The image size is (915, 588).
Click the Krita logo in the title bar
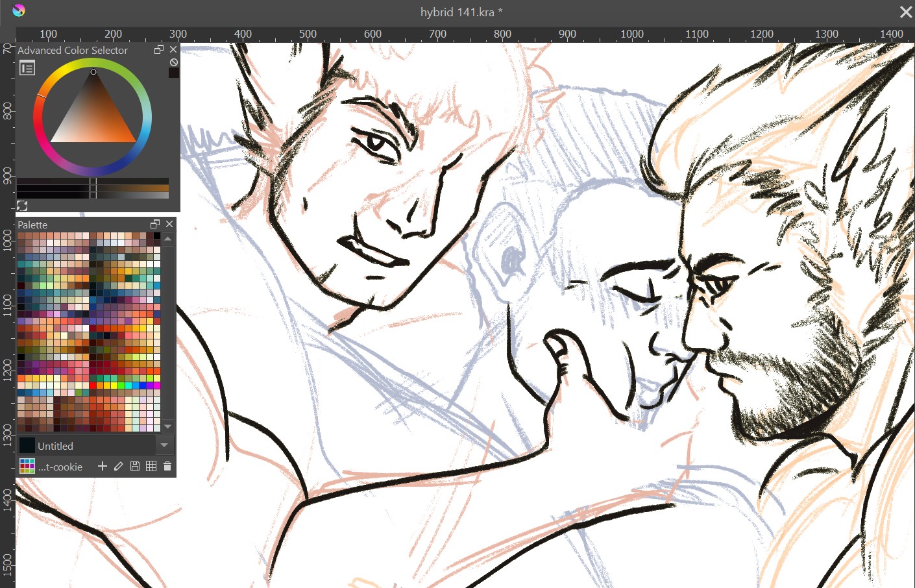pyautogui.click(x=18, y=10)
